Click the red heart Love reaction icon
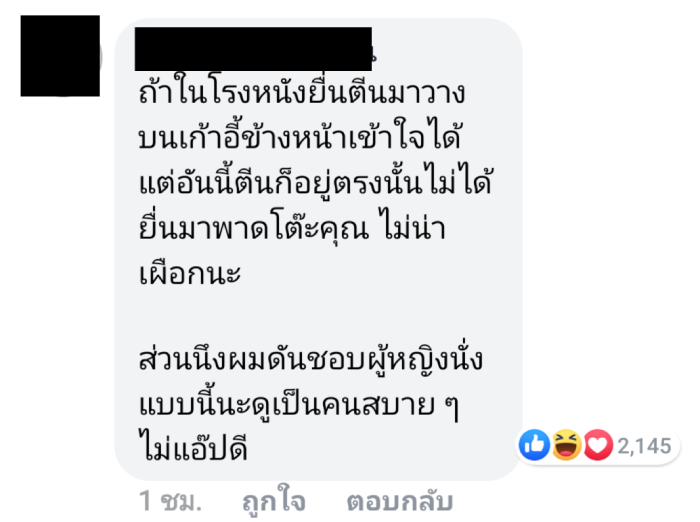The height and width of the screenshot is (522, 700). click(598, 445)
